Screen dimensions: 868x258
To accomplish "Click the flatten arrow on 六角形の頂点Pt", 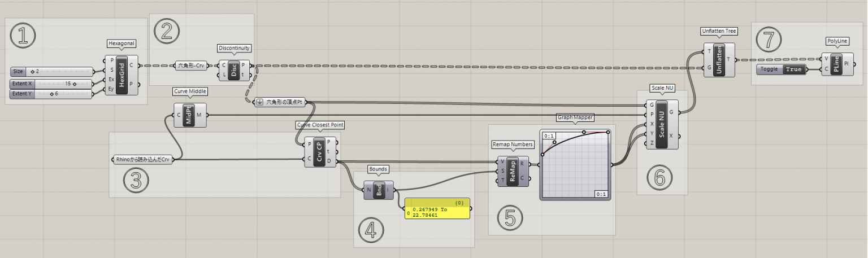I will coord(259,102).
